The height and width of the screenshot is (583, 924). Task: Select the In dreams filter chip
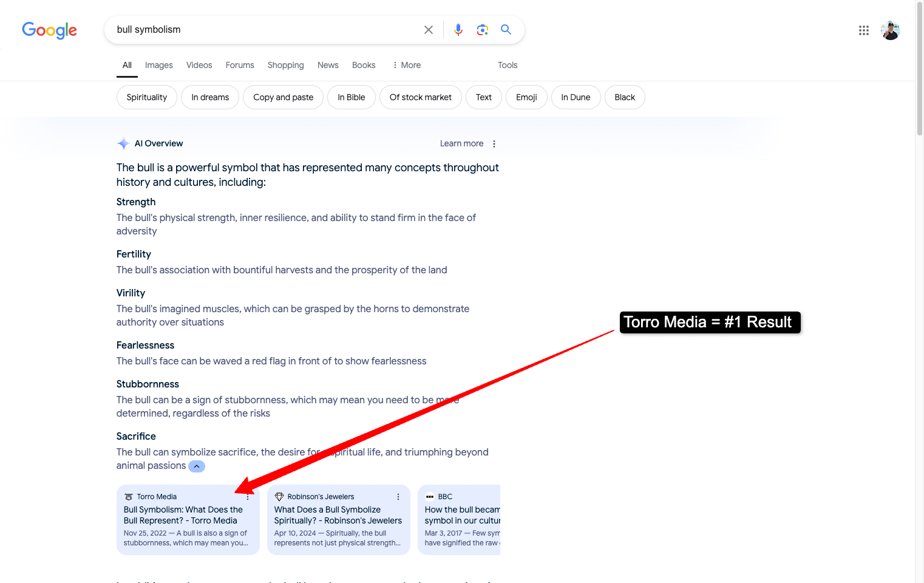(210, 97)
